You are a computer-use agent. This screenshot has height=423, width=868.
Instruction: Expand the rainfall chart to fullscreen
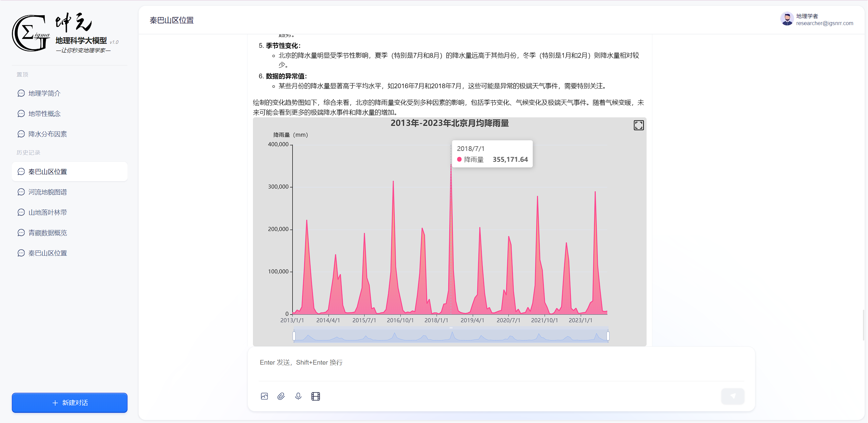pyautogui.click(x=638, y=126)
